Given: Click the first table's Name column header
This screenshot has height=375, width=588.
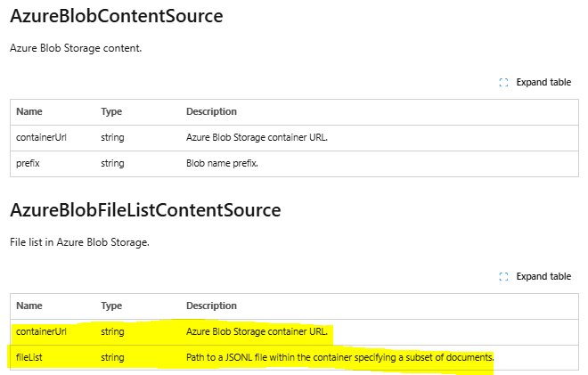Looking at the screenshot, I should tap(29, 111).
